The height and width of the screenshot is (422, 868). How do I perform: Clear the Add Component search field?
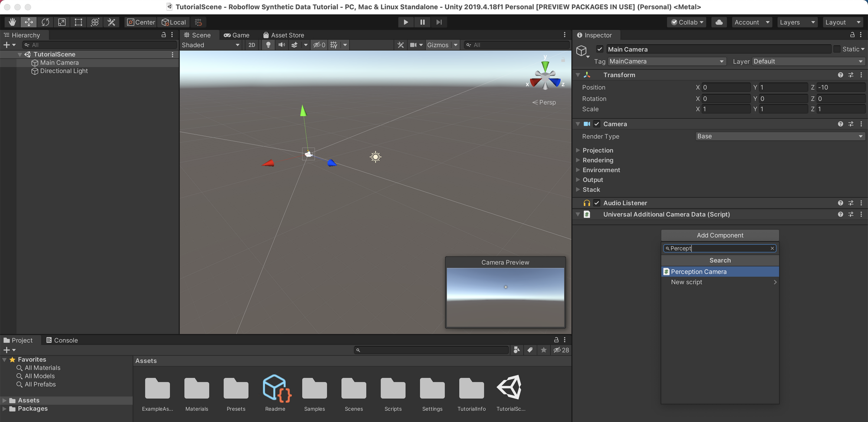click(772, 249)
